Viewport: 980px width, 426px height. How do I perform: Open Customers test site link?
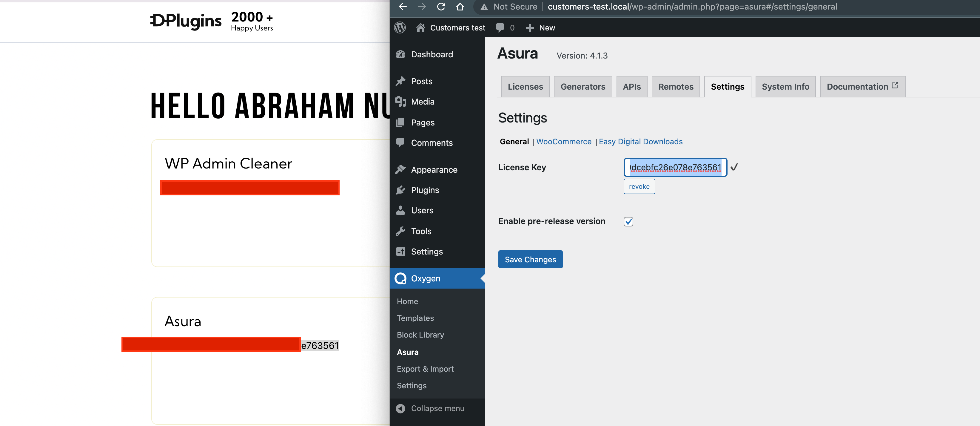click(458, 28)
